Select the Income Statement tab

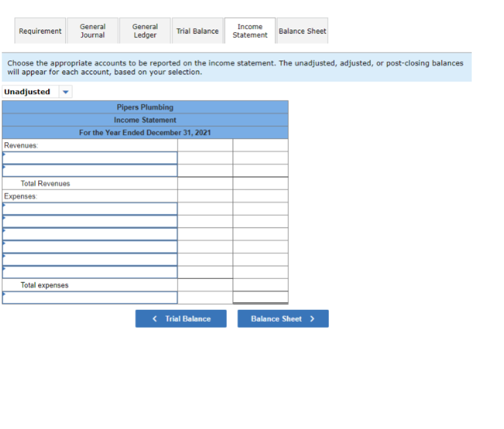click(x=250, y=31)
